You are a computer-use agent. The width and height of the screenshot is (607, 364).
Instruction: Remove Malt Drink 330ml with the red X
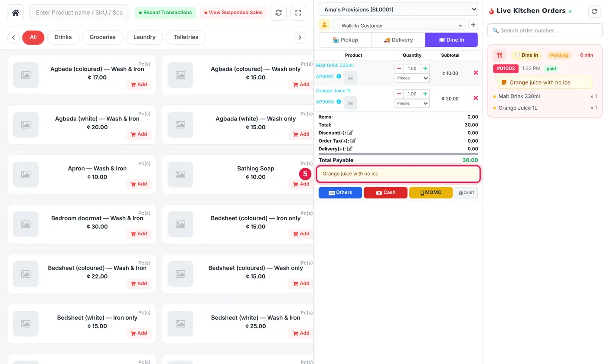point(476,73)
